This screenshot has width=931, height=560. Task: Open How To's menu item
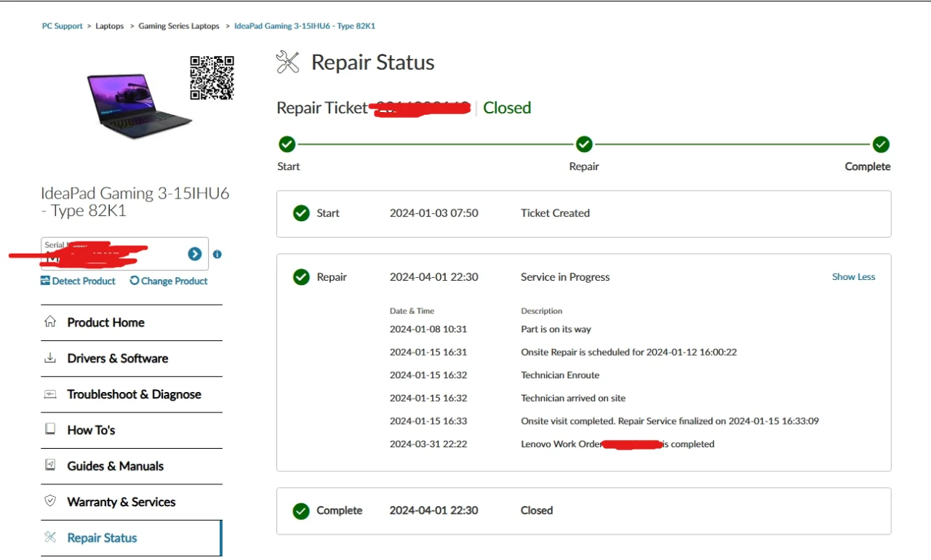point(132,430)
